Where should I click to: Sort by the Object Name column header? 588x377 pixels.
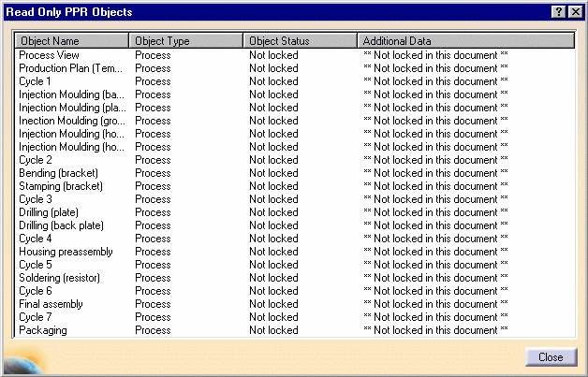click(72, 41)
